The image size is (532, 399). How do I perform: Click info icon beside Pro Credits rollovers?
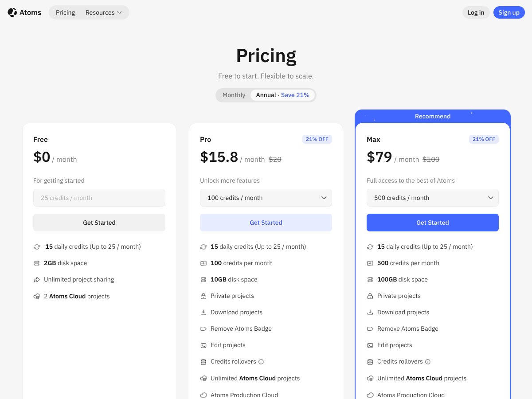pyautogui.click(x=261, y=362)
